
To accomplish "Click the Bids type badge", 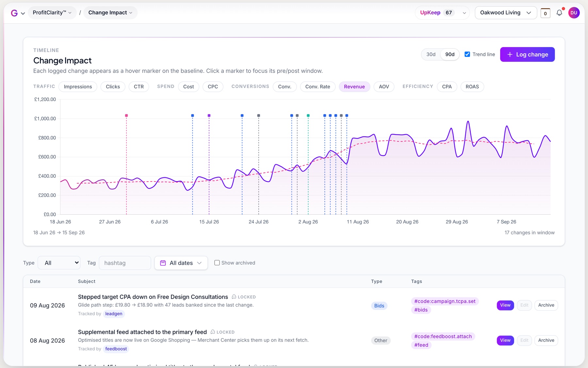I will tap(379, 306).
